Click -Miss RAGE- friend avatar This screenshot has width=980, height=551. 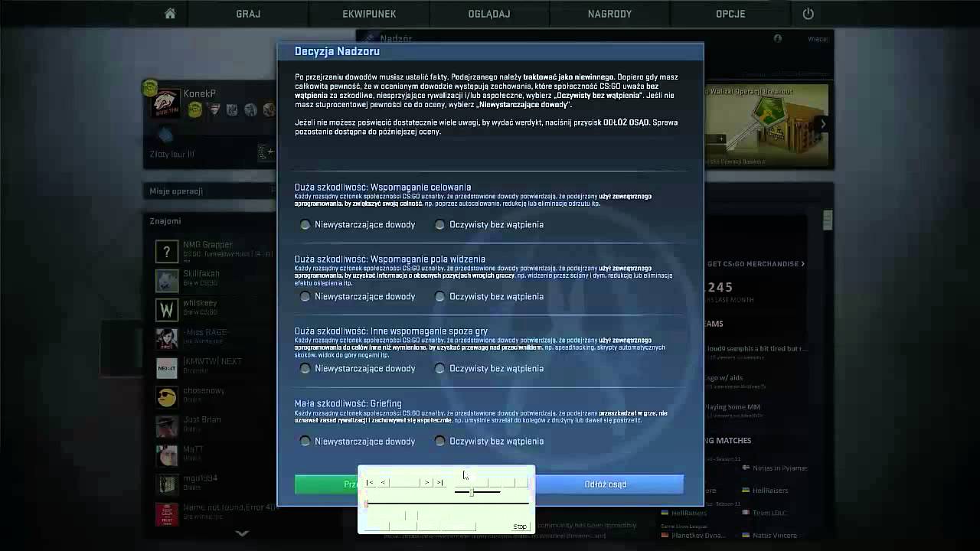click(167, 339)
